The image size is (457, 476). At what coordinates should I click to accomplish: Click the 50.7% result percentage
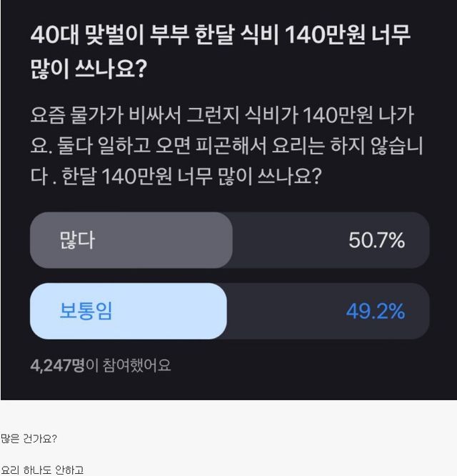376,240
